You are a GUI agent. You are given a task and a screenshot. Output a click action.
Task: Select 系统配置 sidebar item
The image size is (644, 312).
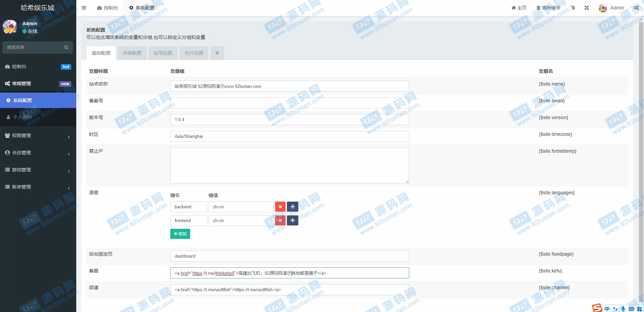point(38,100)
